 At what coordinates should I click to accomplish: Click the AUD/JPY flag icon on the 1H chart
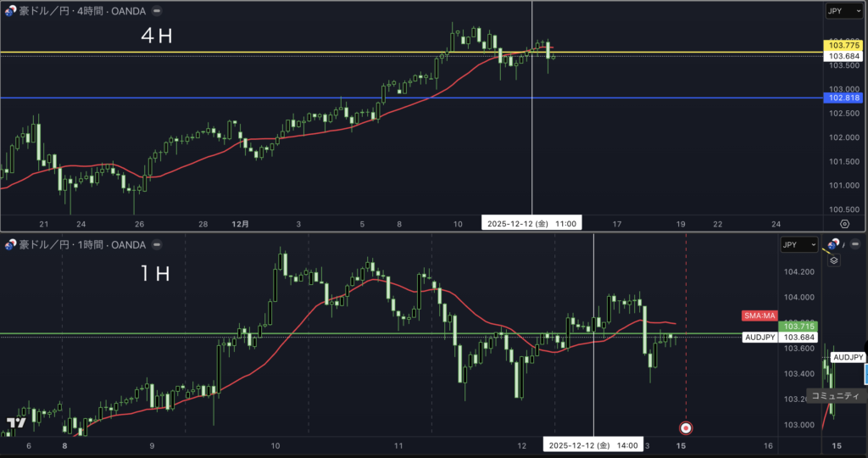point(11,244)
